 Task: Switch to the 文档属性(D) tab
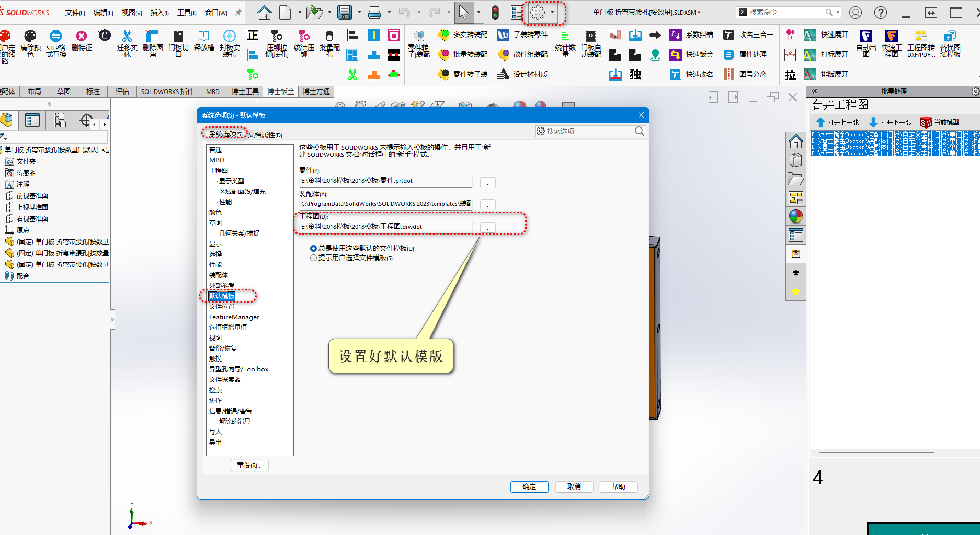[264, 135]
